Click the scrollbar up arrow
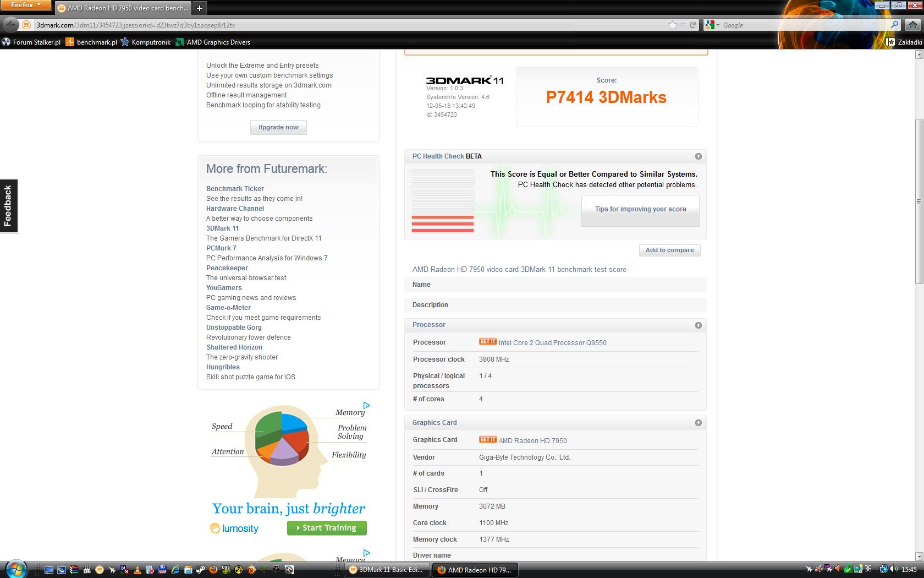 [919, 54]
